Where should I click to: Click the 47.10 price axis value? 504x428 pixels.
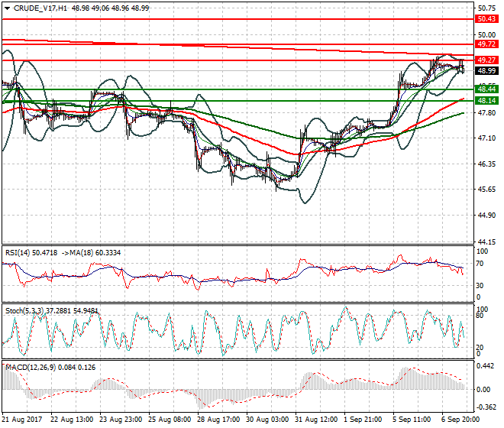[x=486, y=138]
